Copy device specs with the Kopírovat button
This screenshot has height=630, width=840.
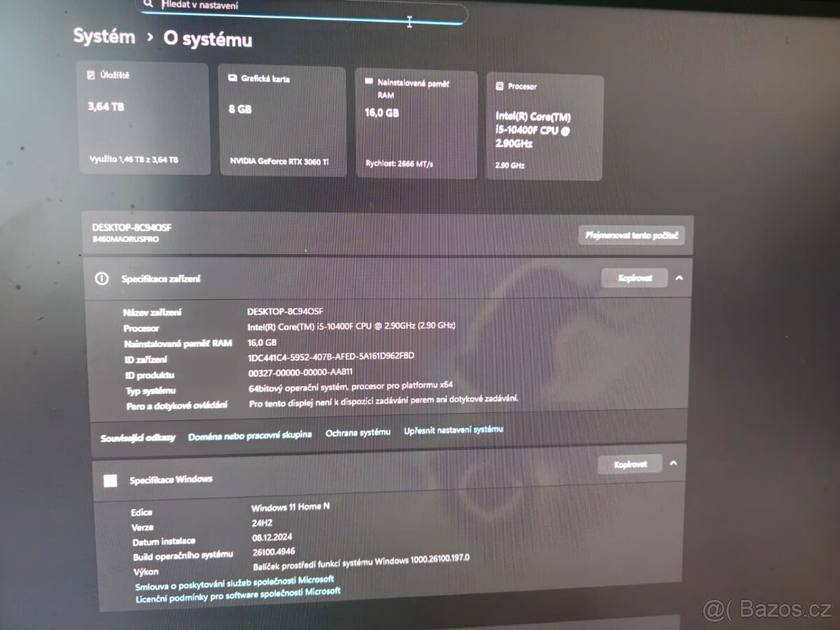633,277
